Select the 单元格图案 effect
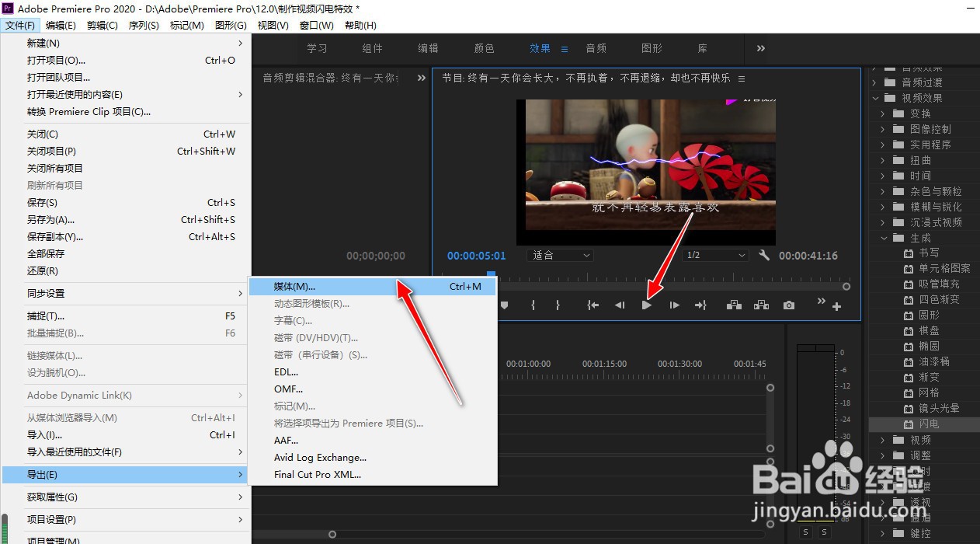Screen dimensions: 980x544 click(944, 269)
